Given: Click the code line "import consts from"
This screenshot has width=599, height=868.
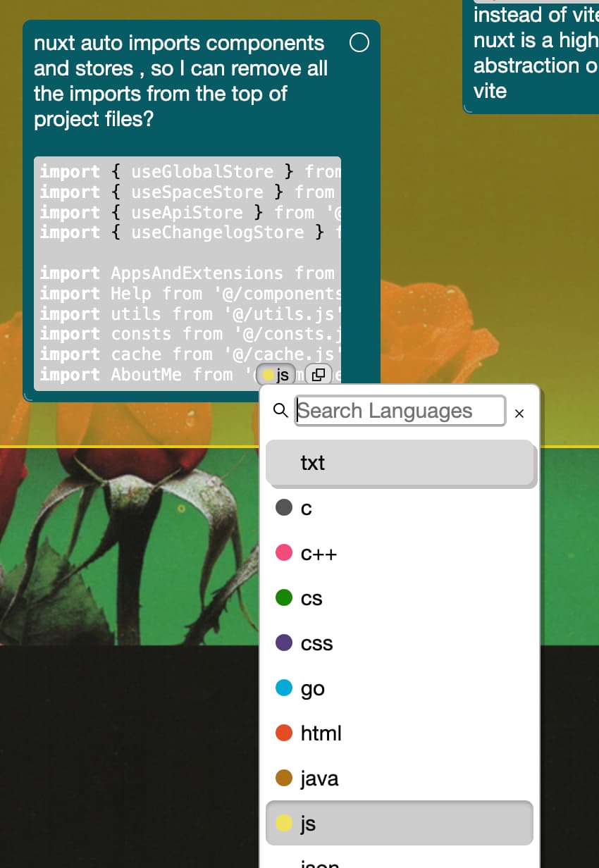Looking at the screenshot, I should point(132,334).
